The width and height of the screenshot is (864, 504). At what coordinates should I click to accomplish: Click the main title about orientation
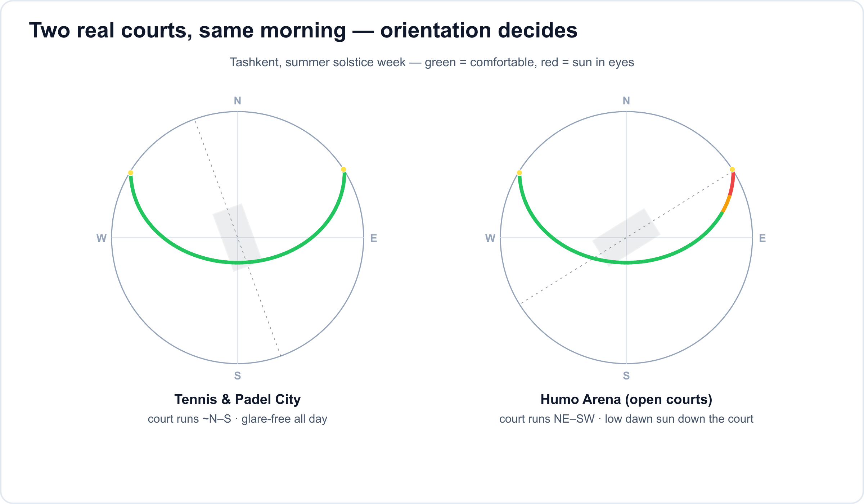(x=303, y=30)
